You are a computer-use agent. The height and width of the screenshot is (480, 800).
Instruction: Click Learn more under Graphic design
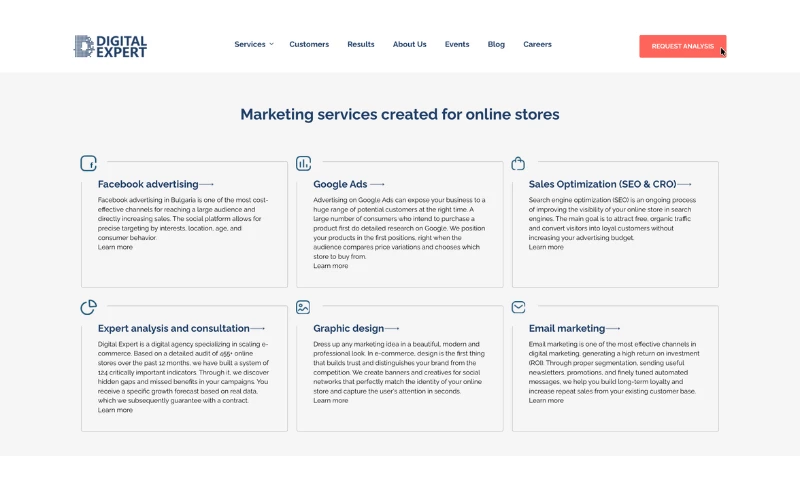coord(331,400)
